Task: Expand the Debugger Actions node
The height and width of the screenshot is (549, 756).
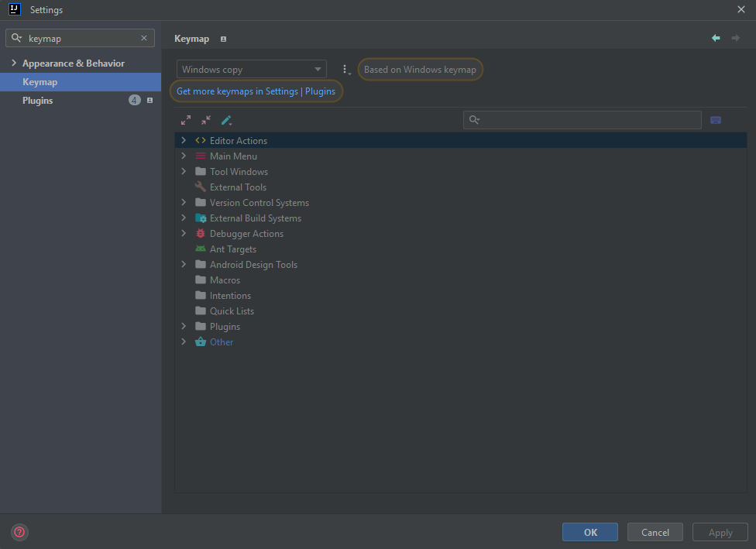Action: point(184,233)
